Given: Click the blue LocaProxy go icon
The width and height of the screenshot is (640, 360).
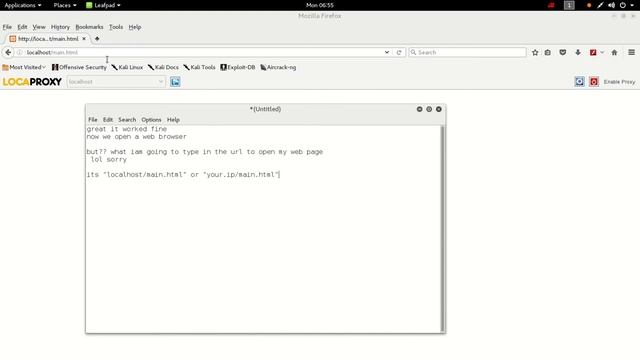Looking at the screenshot, I should click(175, 82).
